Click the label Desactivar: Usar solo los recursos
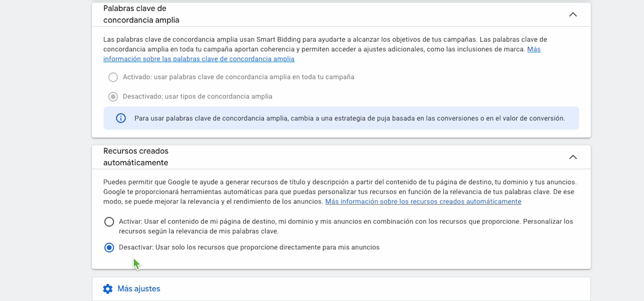The height and width of the screenshot is (301, 644). [x=249, y=248]
